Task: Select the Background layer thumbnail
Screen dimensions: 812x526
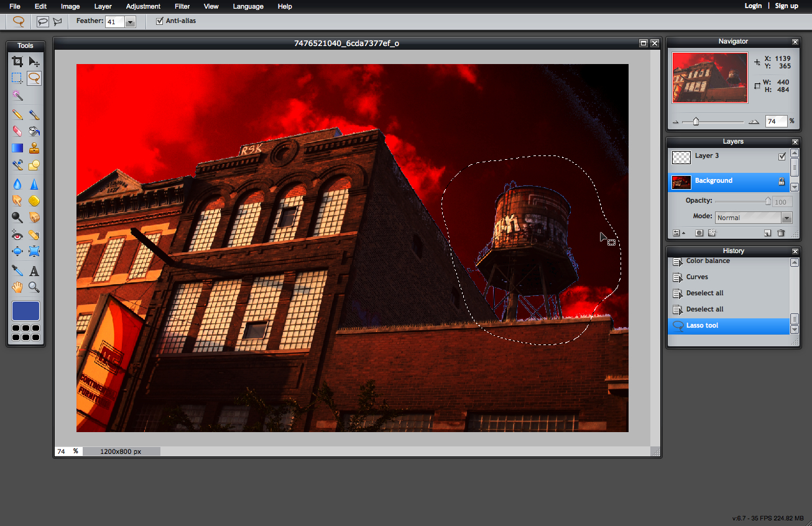Action: (x=681, y=182)
